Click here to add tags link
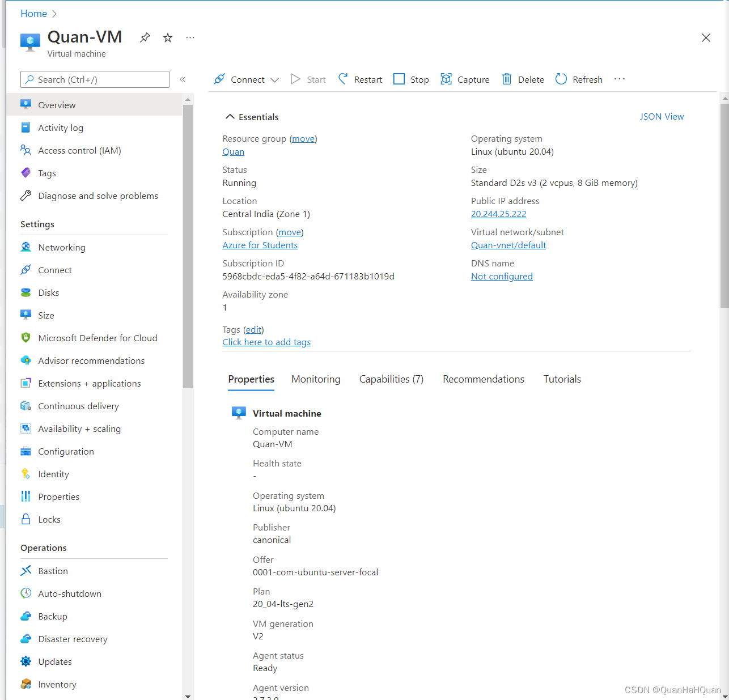The width and height of the screenshot is (729, 700). [266, 342]
